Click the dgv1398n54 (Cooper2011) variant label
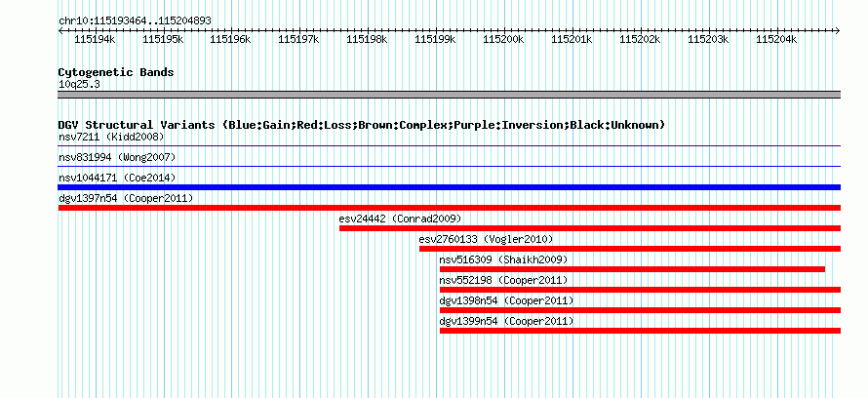This screenshot has width=868, height=398. pyautogui.click(x=506, y=300)
